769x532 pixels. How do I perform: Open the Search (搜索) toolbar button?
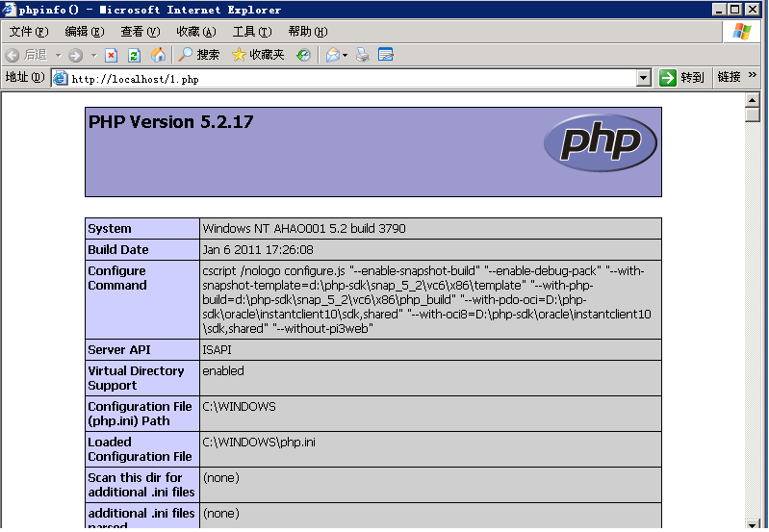[198, 55]
